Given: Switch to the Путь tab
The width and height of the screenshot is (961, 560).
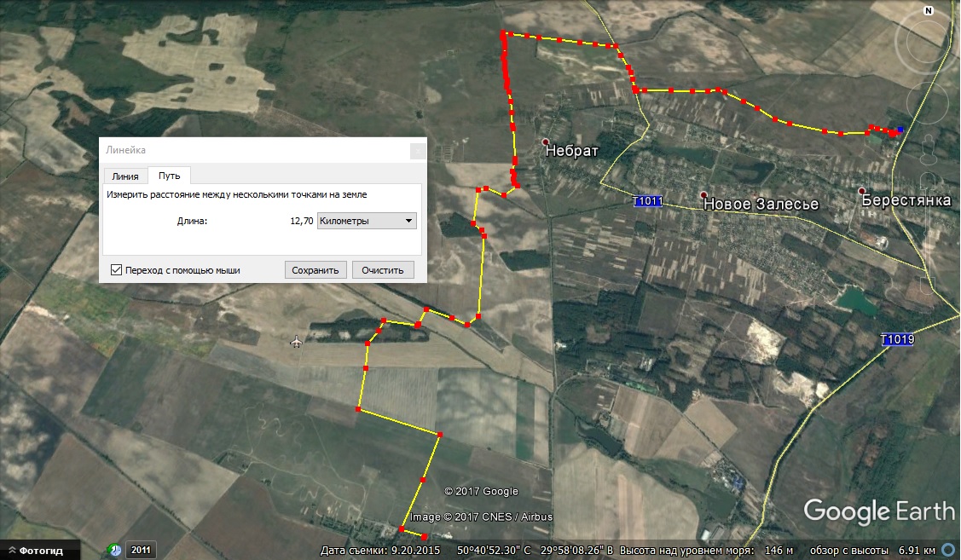Looking at the screenshot, I should pyautogui.click(x=169, y=176).
